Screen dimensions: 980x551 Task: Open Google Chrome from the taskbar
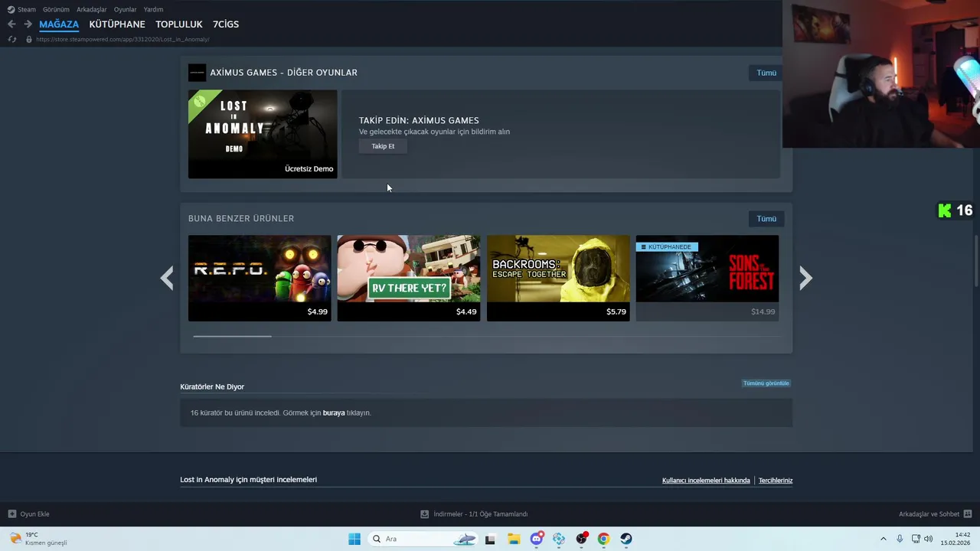click(603, 539)
